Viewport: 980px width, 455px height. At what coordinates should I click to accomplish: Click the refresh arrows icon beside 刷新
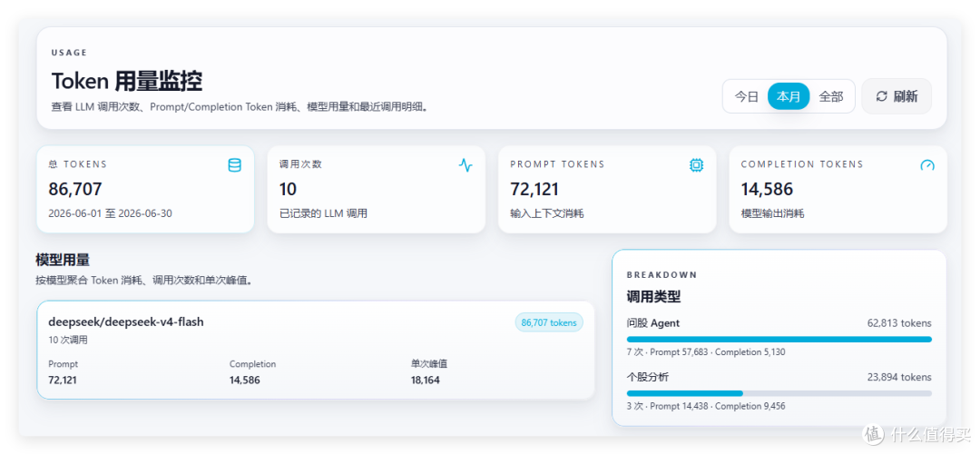click(882, 96)
